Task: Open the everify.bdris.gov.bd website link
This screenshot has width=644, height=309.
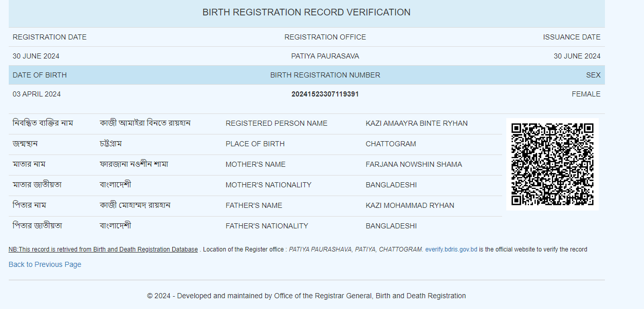Action: 451,249
